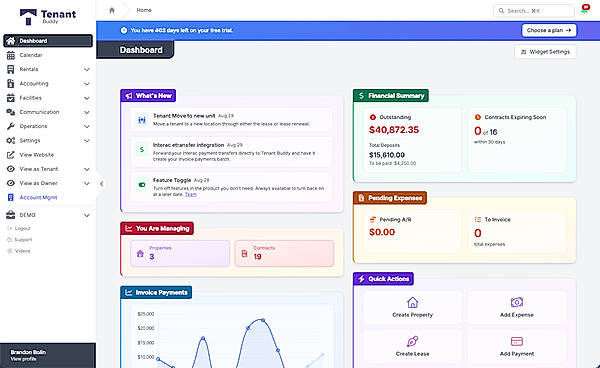Click the Home breadcrumb text
This screenshot has height=368, width=600.
point(144,10)
